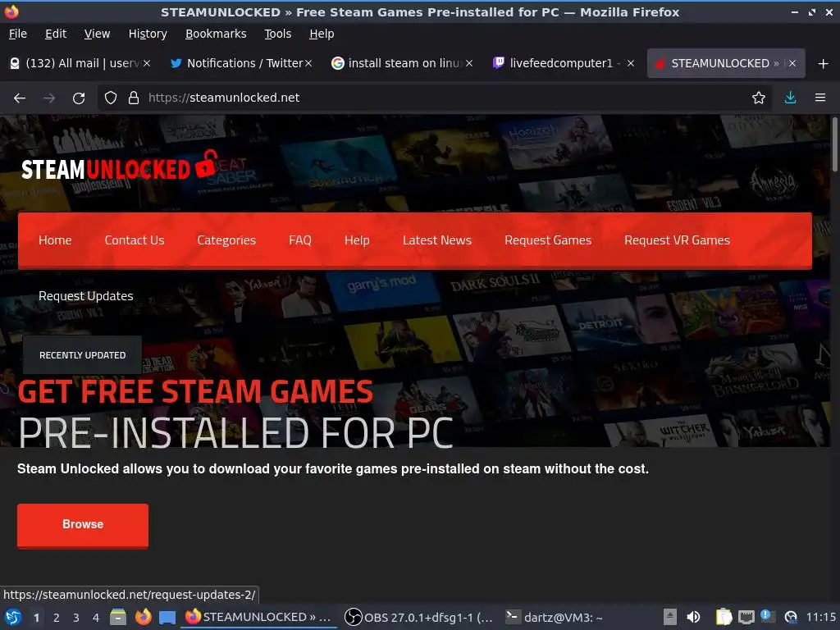Screen dimensions: 840x630
Task: Switch to virtual desktop 3
Action: 76,618
